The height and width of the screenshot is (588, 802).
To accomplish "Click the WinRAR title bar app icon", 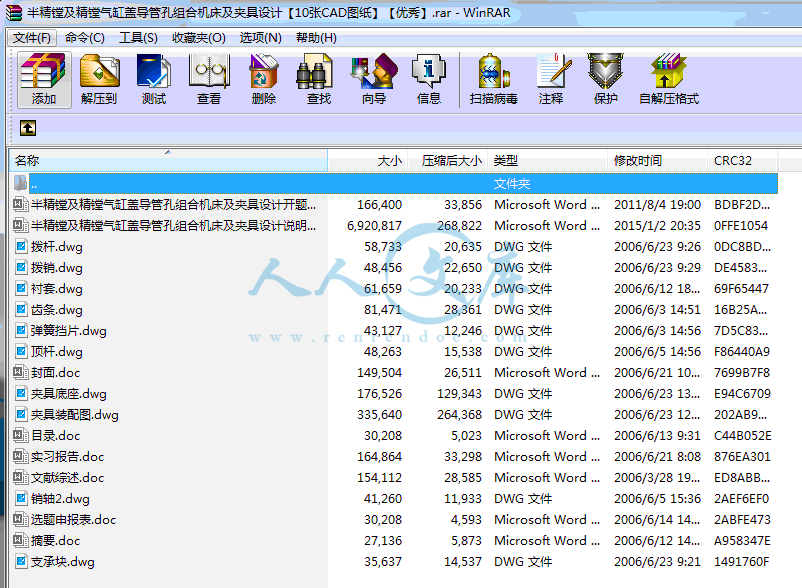I will click(13, 12).
